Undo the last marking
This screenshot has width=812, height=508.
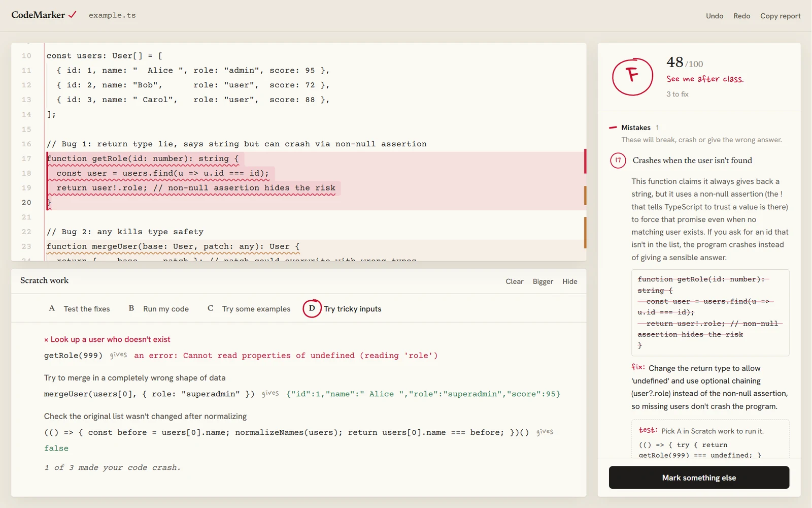point(715,16)
